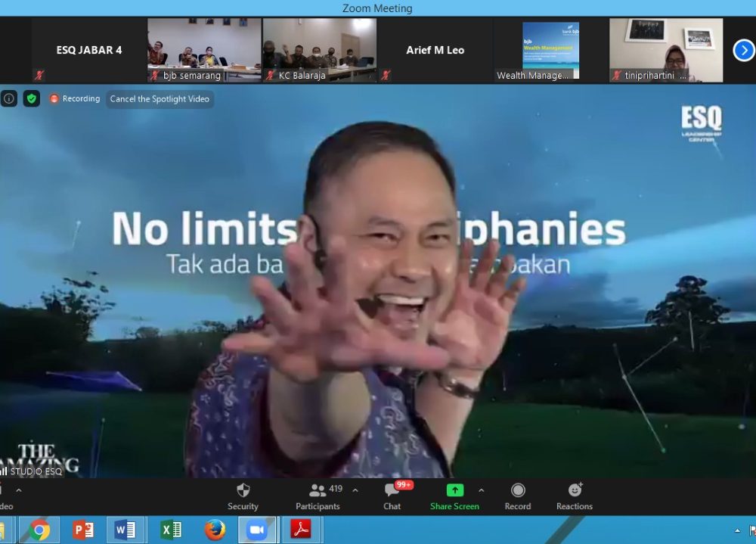Screen dimensions: 756x544
Task: Click the green Share Screen icon
Action: pos(454,490)
